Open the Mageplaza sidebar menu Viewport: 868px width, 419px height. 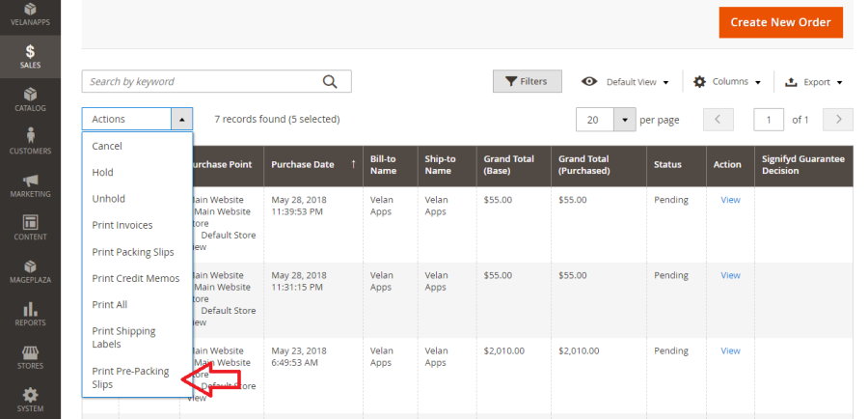(x=30, y=271)
